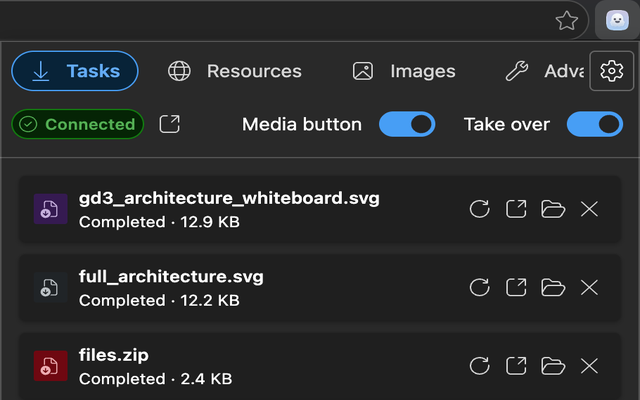The image size is (640, 400).
Task: Switch to the Resources tab
Action: pyautogui.click(x=235, y=71)
